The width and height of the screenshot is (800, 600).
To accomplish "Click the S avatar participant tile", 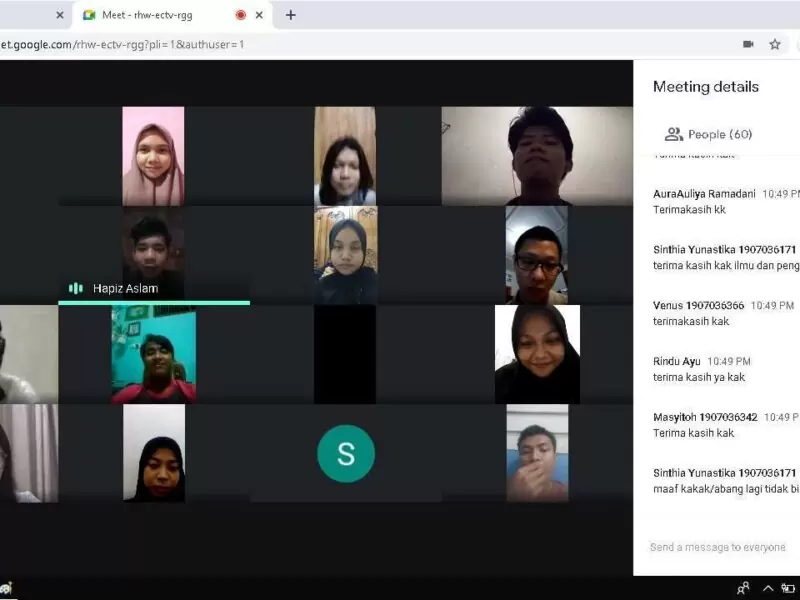I will [346, 453].
